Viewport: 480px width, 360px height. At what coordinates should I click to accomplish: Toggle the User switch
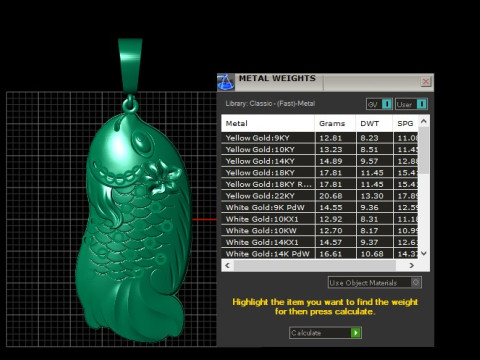[411, 104]
